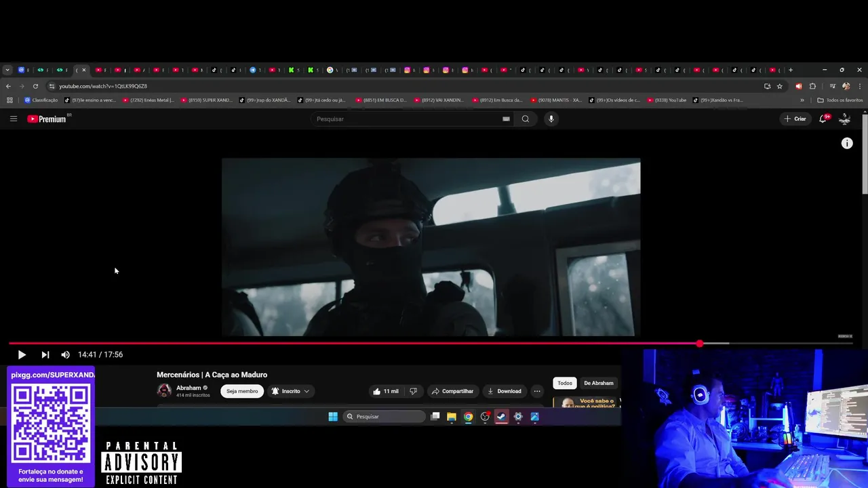Click the Download button

[505, 391]
